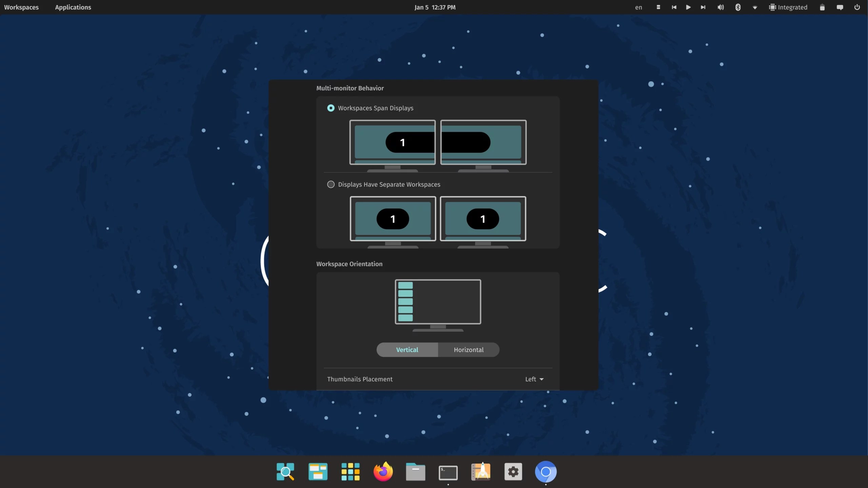Open the network status dropdown
This screenshot has height=488, width=868.
coord(755,7)
